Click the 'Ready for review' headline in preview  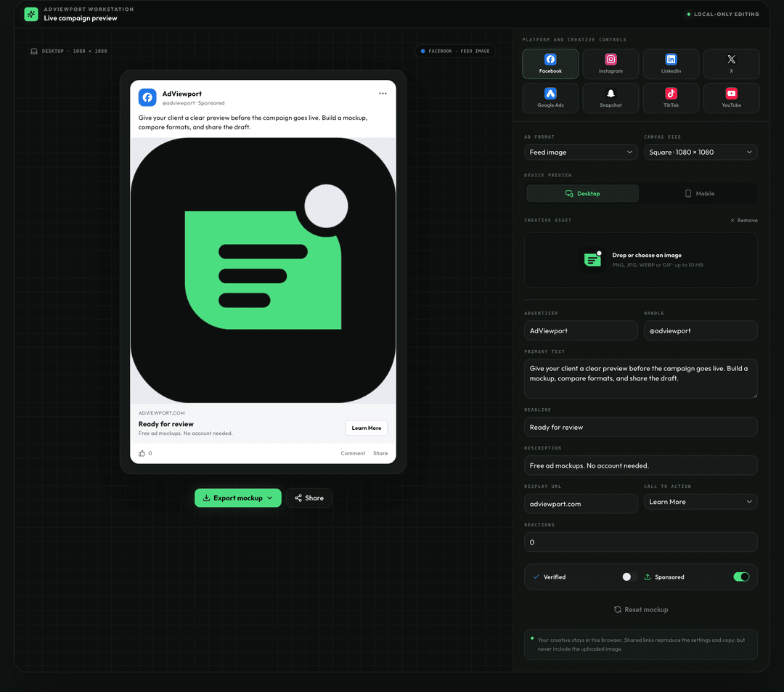tap(166, 424)
